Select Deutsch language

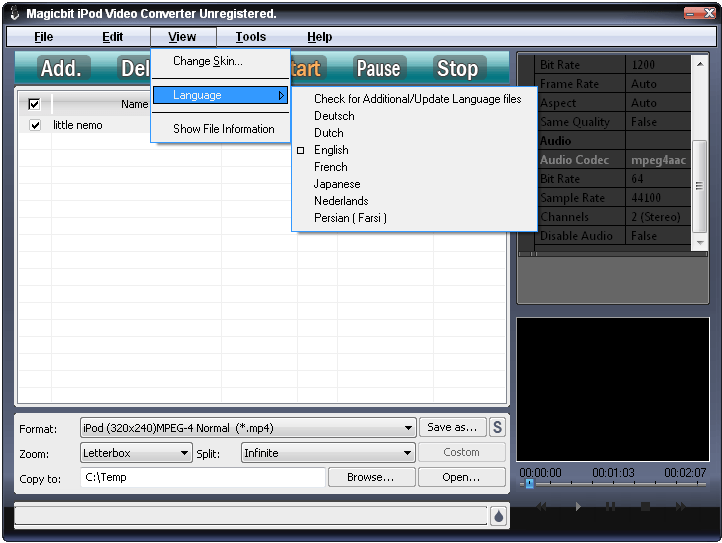tap(334, 116)
